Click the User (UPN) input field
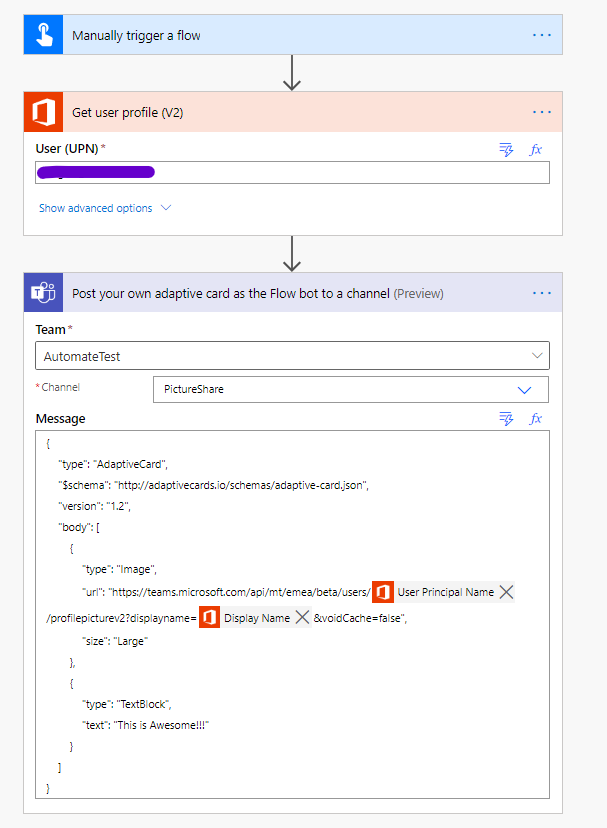The height and width of the screenshot is (828, 607). [292, 173]
